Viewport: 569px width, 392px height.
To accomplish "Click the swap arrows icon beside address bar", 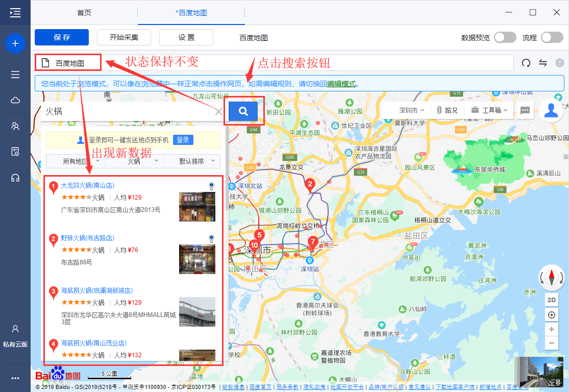I will click(543, 63).
